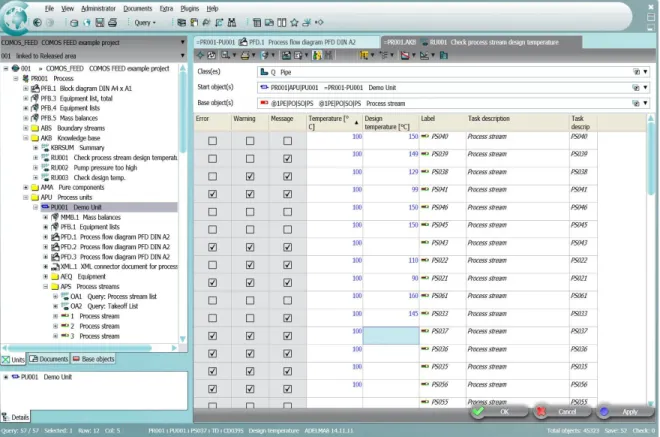This screenshot has height=437, width=660.
Task: Click the query toolbar printer icon
Action: (x=245, y=55)
